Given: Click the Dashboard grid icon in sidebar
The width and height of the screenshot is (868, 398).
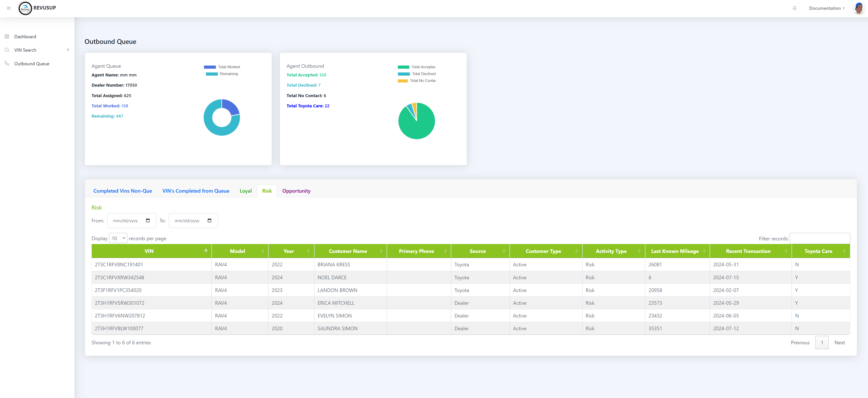Looking at the screenshot, I should (x=7, y=36).
